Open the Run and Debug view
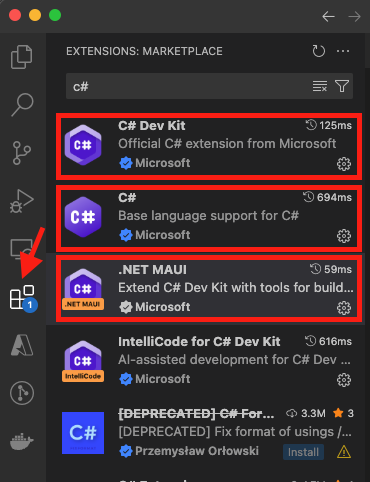Viewport: 370px width, 482px height. click(22, 201)
